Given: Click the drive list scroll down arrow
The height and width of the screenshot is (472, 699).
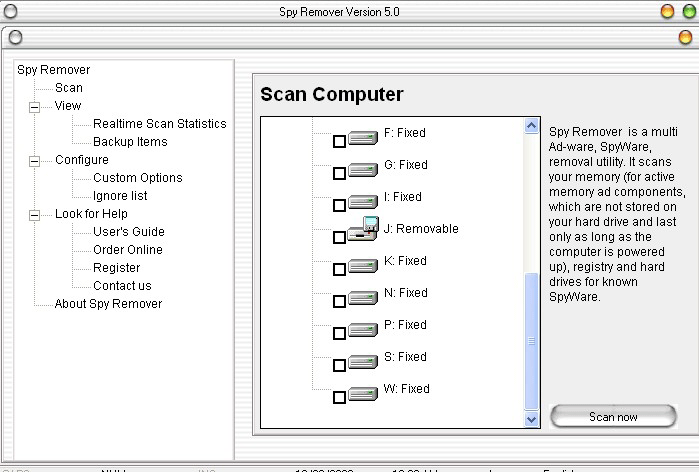Looking at the screenshot, I should pyautogui.click(x=531, y=419).
